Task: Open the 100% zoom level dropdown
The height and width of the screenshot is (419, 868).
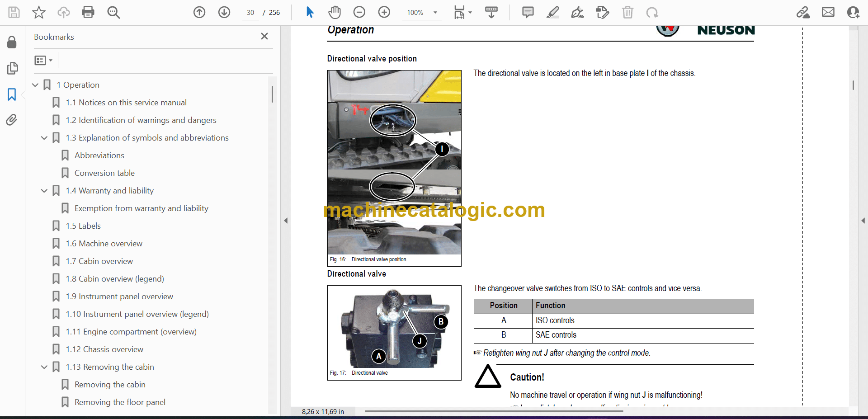Action: [435, 13]
